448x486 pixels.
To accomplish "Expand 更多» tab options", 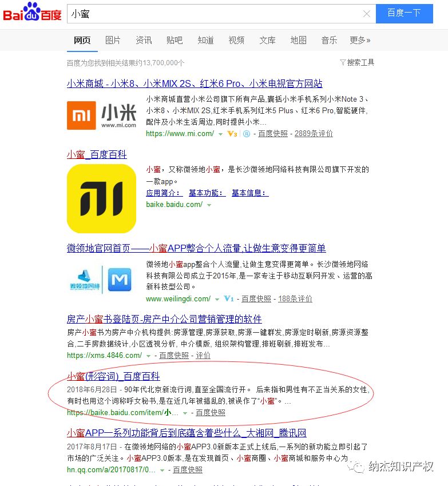I will (360, 40).
